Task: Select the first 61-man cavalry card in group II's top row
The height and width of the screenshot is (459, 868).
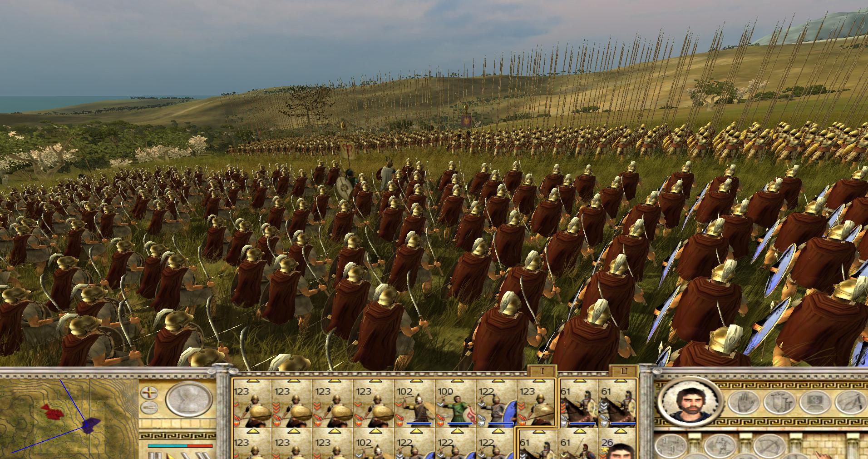Action: [579, 404]
